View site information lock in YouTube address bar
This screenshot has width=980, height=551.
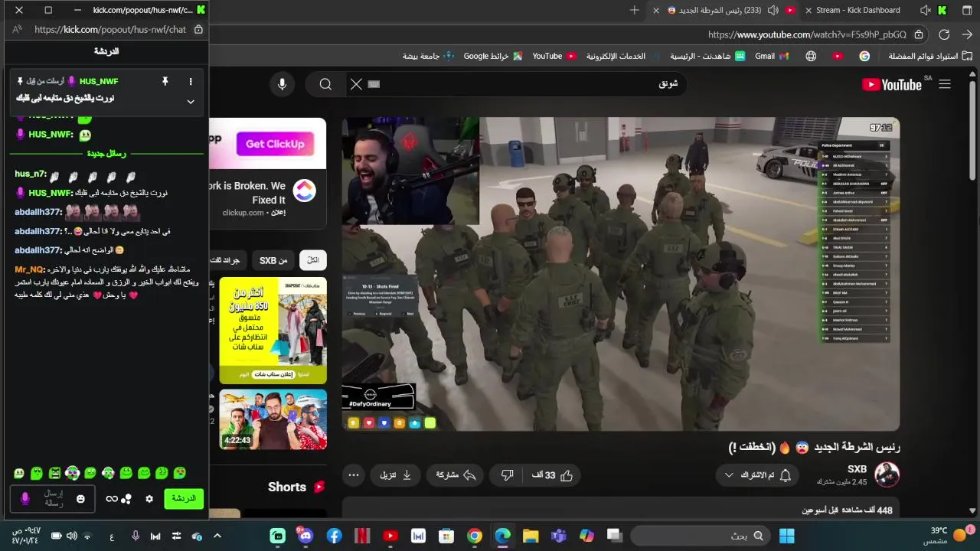click(x=919, y=34)
